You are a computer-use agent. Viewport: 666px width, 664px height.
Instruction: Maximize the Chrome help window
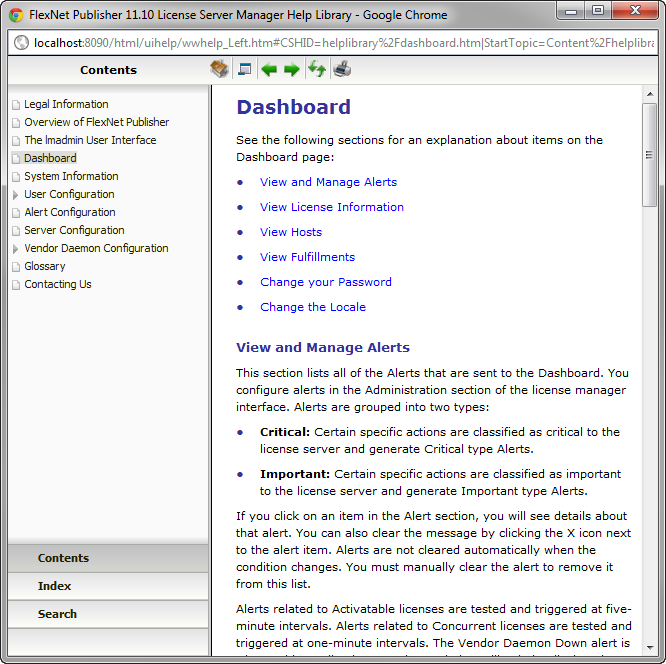(x=598, y=10)
